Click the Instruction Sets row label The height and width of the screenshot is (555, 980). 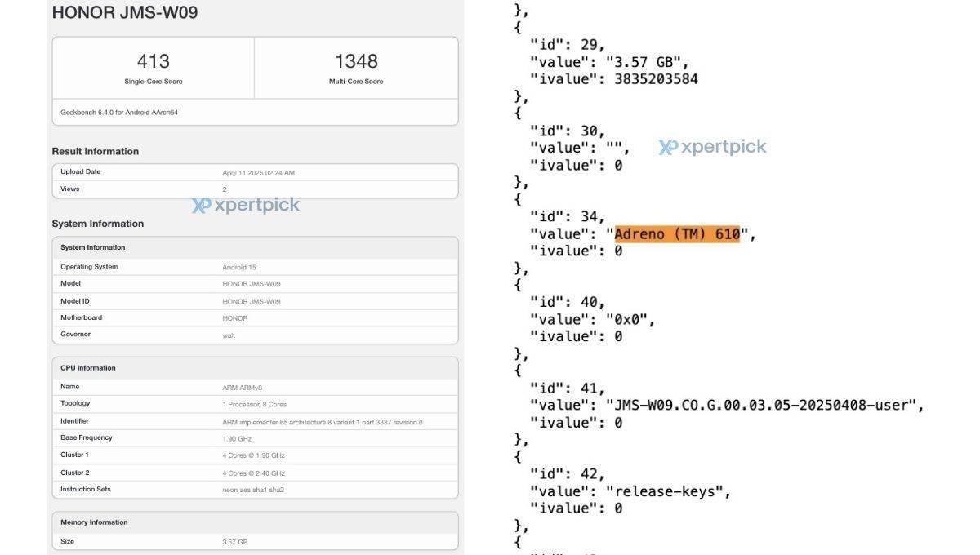pos(86,490)
